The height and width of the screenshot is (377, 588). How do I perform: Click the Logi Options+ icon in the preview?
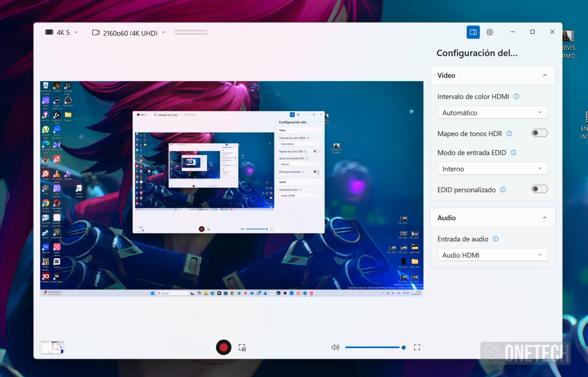(x=57, y=191)
